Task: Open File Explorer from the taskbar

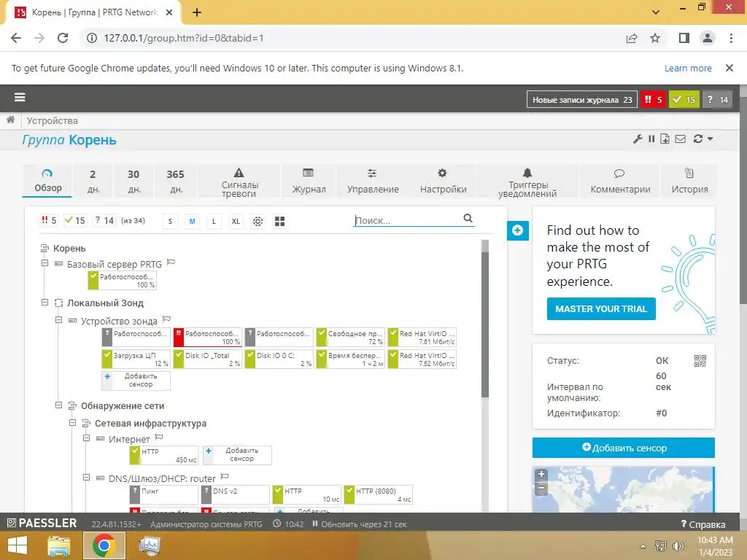Action: (x=58, y=545)
